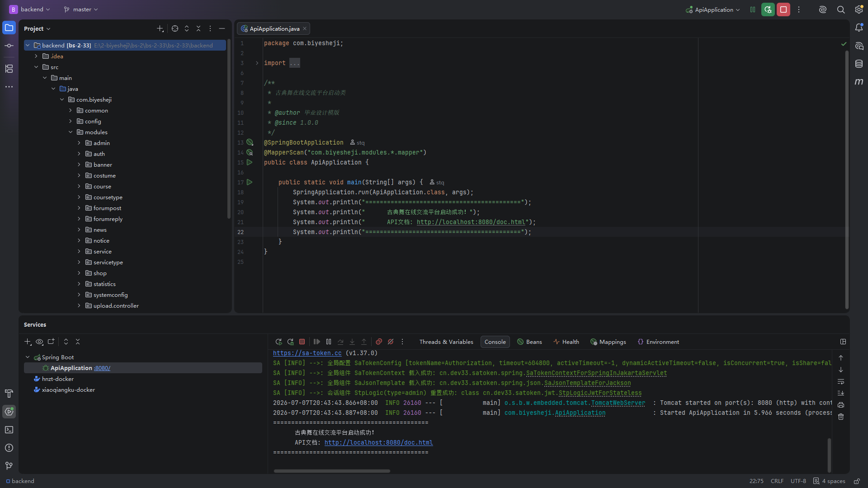Rerun in debug mode in Services toolbar

[290, 342]
